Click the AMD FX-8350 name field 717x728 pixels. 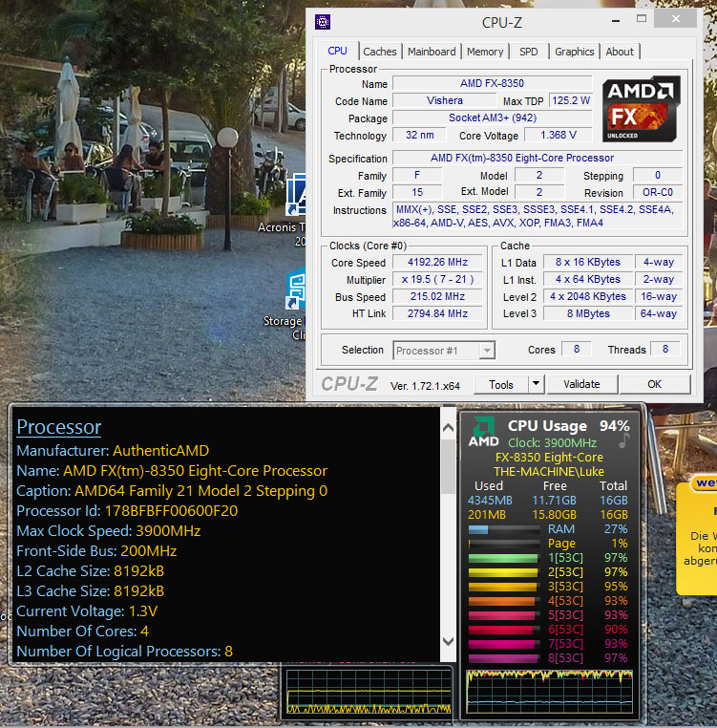pos(493,83)
